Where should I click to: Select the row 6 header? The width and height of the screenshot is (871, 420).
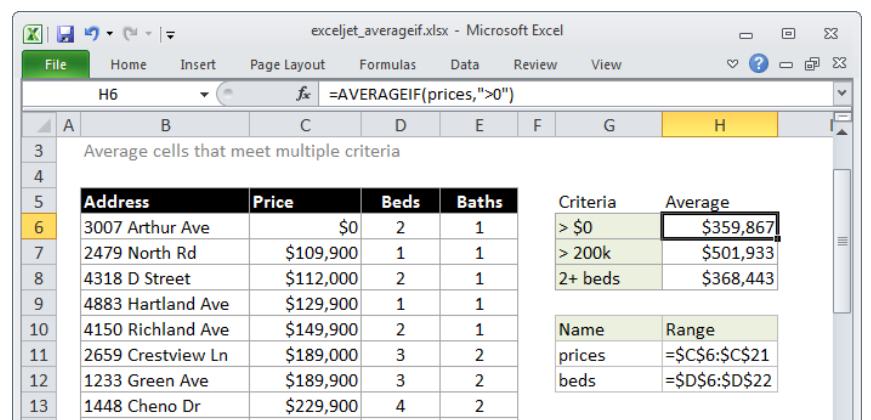(x=39, y=227)
